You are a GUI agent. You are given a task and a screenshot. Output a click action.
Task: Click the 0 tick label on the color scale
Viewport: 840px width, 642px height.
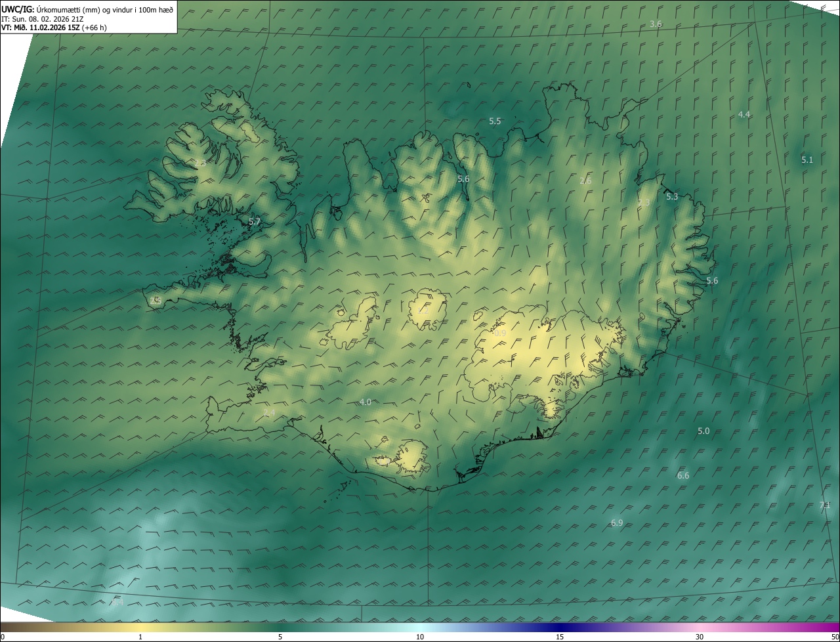[x=2, y=637]
